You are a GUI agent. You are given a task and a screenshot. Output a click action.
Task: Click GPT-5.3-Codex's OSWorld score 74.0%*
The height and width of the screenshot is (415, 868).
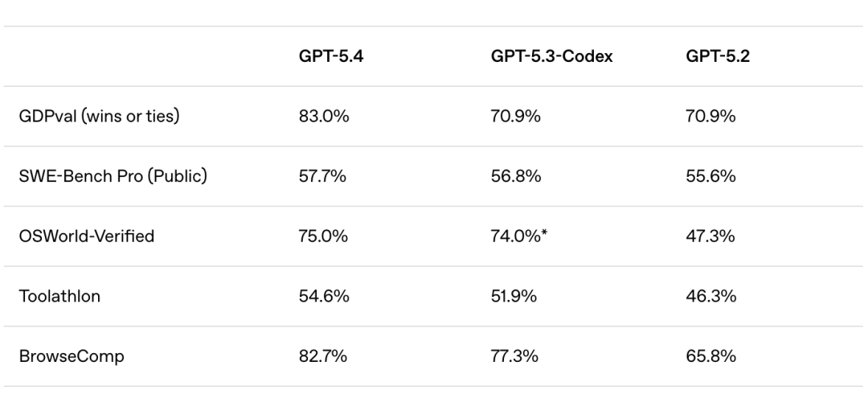(x=519, y=236)
